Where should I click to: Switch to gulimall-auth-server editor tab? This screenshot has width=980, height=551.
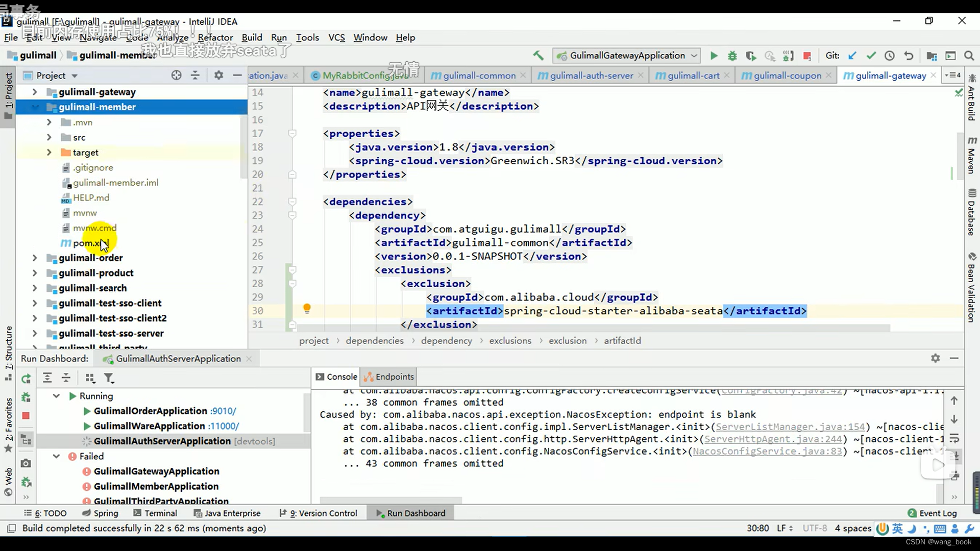point(591,76)
